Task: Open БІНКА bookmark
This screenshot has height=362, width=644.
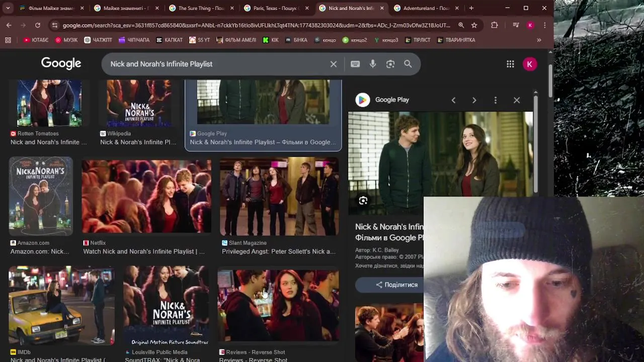Action: (x=296, y=40)
